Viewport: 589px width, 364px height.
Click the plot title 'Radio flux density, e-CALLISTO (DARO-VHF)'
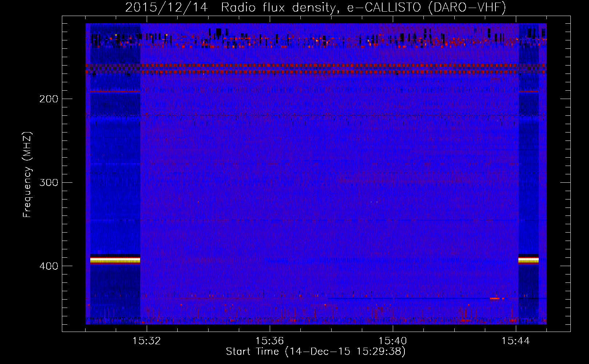tap(363, 7)
